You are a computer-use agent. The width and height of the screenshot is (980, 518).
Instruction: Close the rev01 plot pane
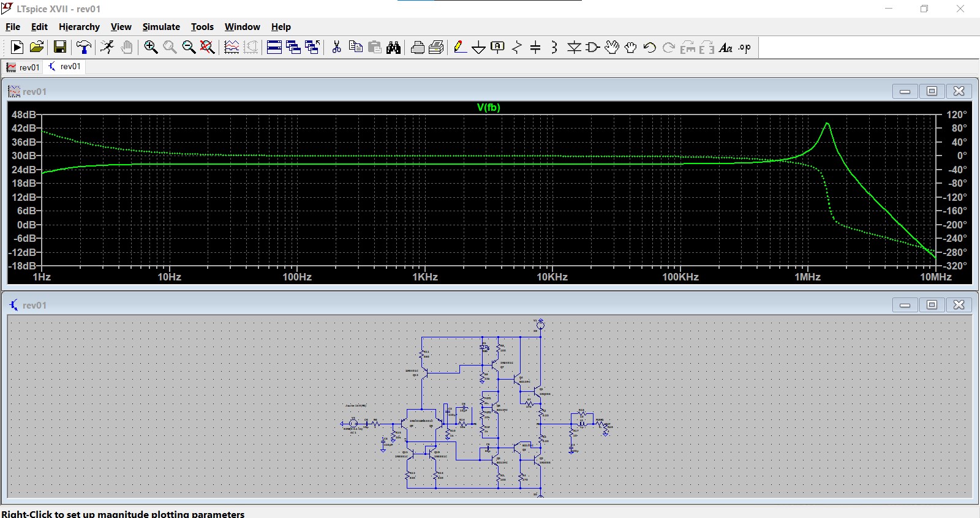tap(959, 91)
